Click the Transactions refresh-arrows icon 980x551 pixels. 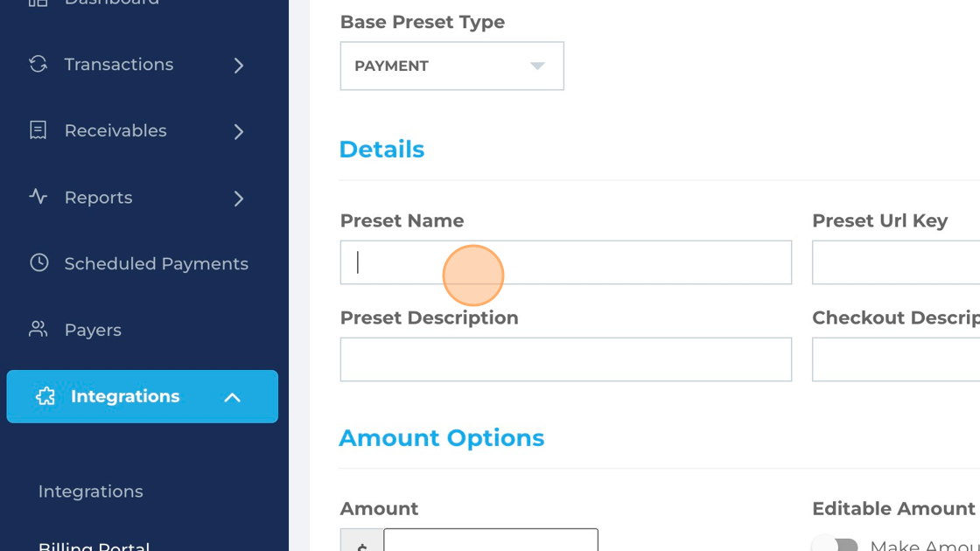(x=38, y=64)
